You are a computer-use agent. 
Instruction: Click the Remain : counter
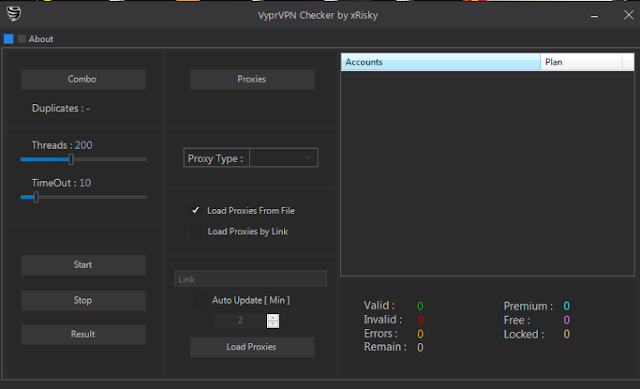pos(393,347)
